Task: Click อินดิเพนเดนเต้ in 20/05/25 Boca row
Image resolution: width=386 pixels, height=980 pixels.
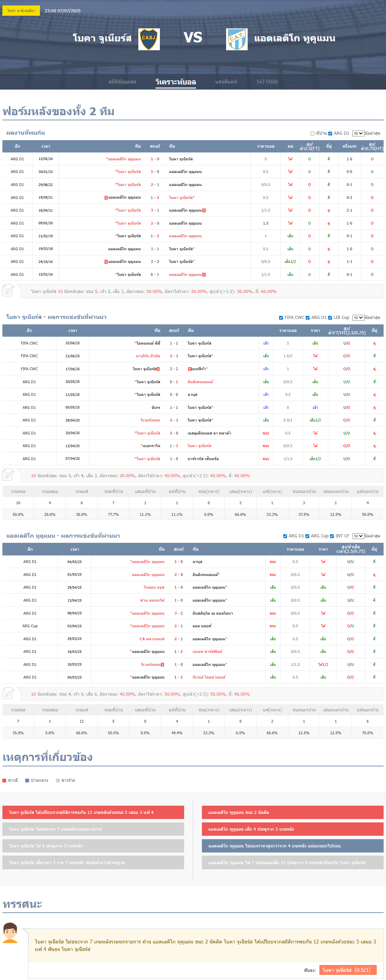Action: 201,382
